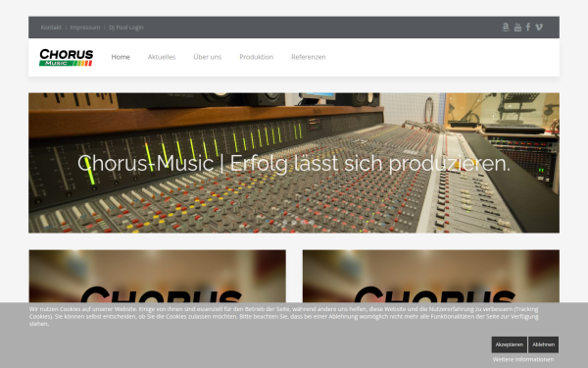This screenshot has height=368, width=588.
Task: Open the Facebook page icon
Action: (x=528, y=27)
